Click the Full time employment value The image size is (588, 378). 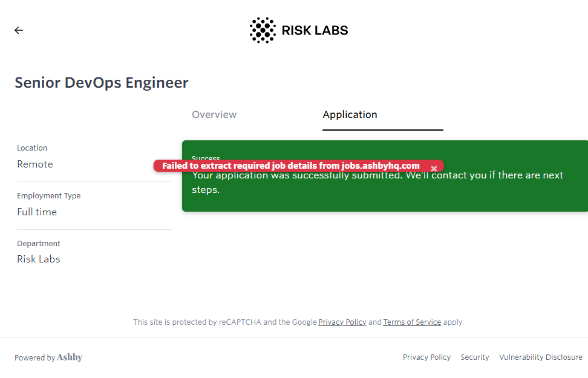tap(37, 212)
